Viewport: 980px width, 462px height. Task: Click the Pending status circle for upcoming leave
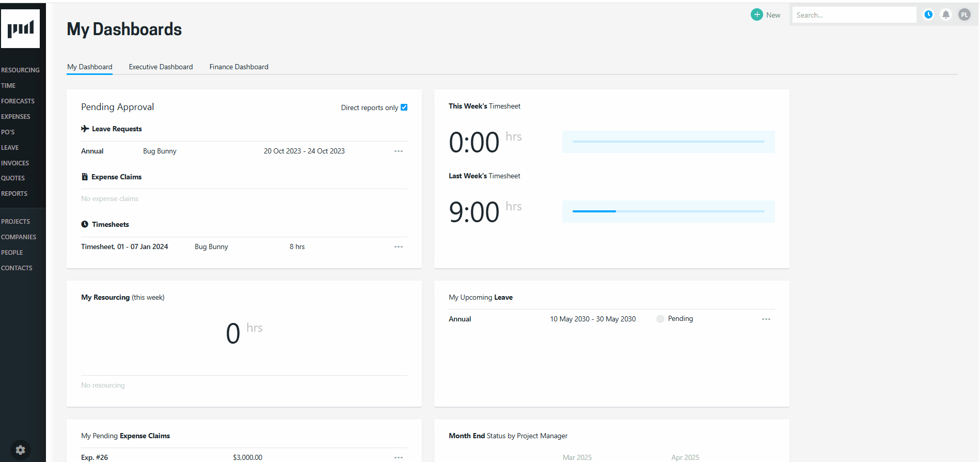point(660,319)
